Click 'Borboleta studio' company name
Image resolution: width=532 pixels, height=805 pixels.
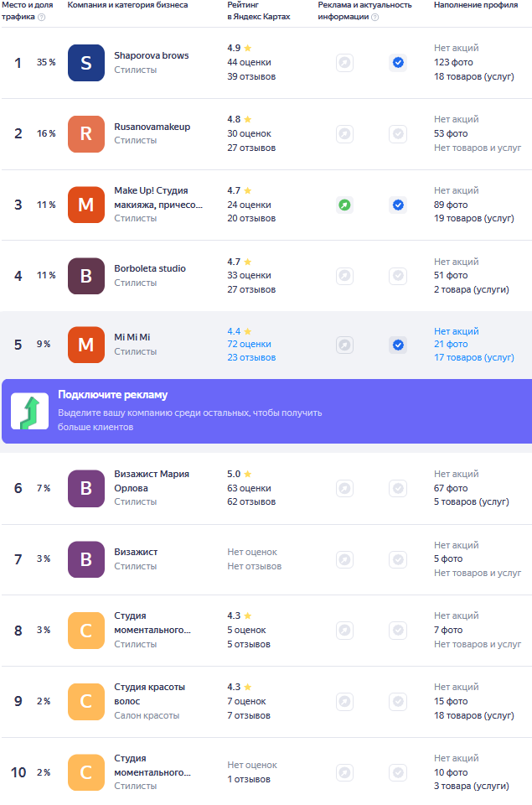coord(150,268)
